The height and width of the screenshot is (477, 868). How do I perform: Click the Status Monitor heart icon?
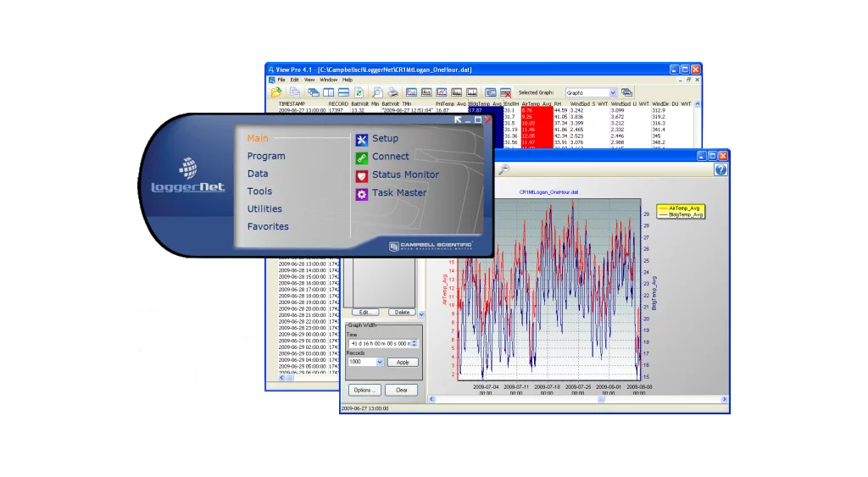(361, 176)
